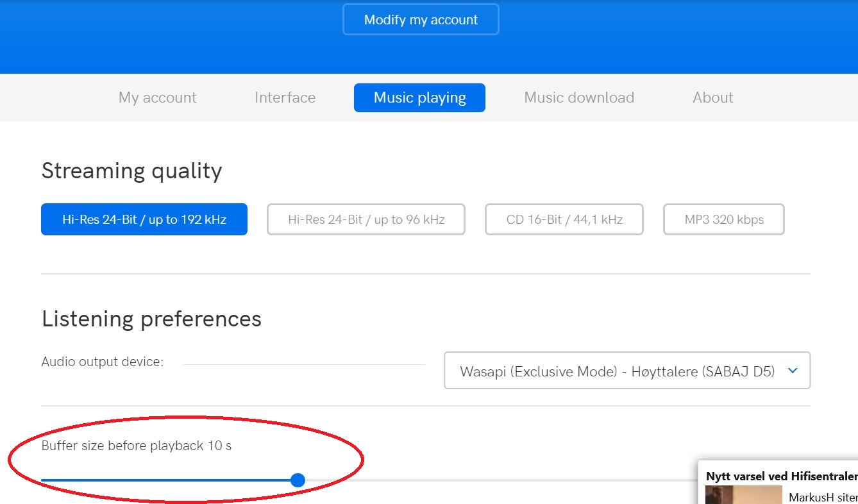This screenshot has height=504, width=858.
Task: Select the Music playing tab
Action: [419, 97]
